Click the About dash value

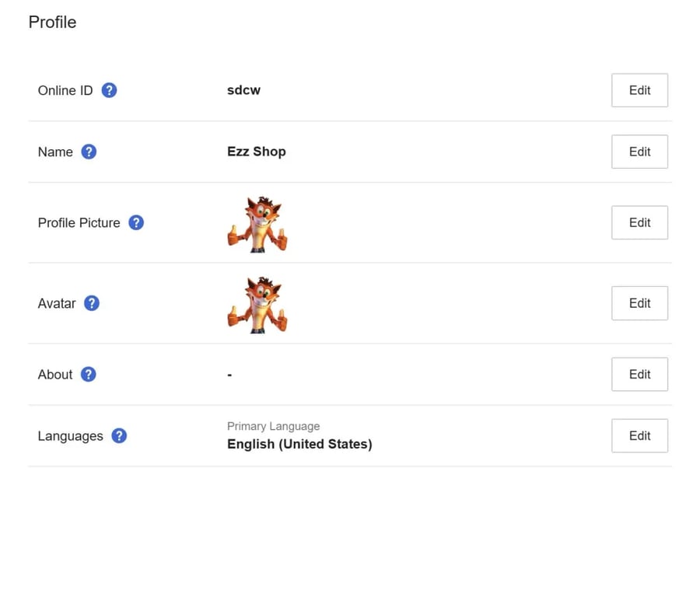(x=229, y=375)
